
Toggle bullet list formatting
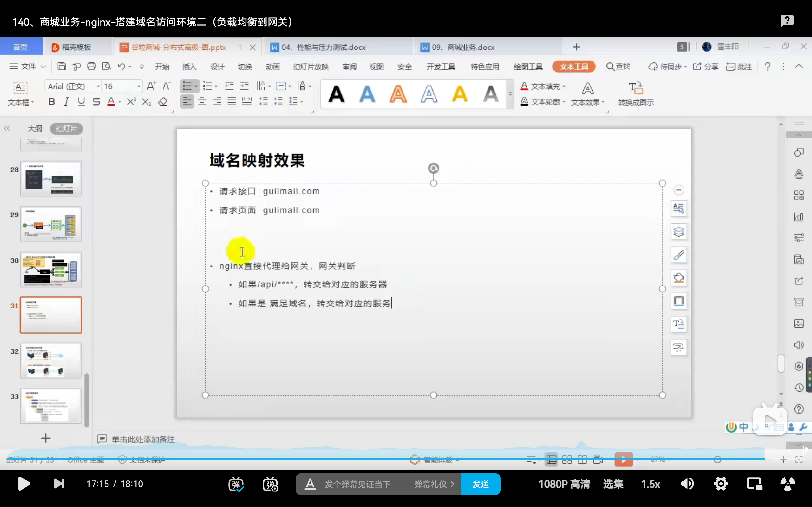[x=187, y=86]
